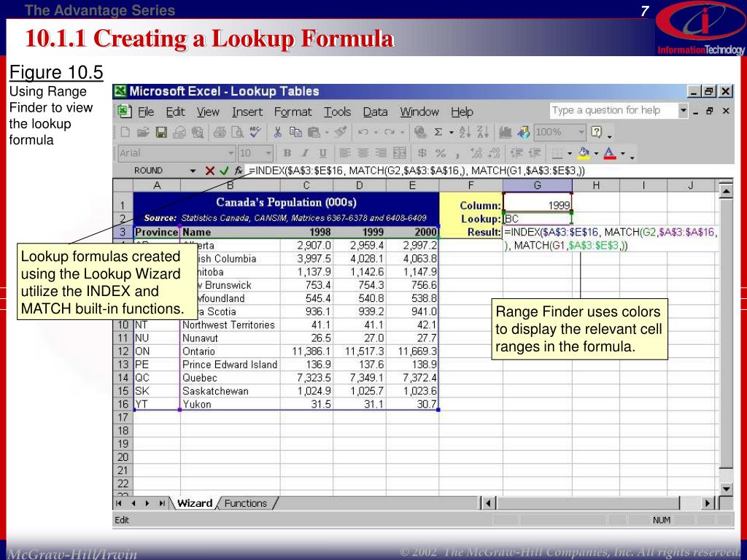Click the Print Preview icon
This screenshot has width=747, height=560.
(237, 133)
